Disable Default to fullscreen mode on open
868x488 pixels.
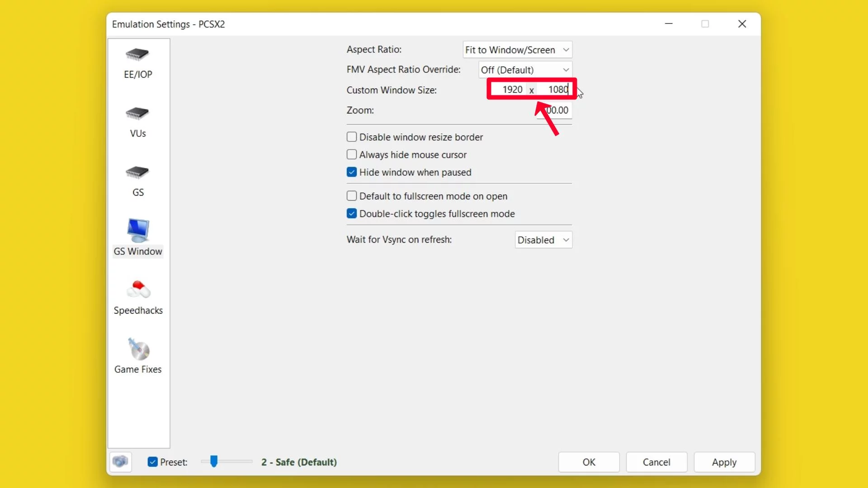click(x=351, y=196)
